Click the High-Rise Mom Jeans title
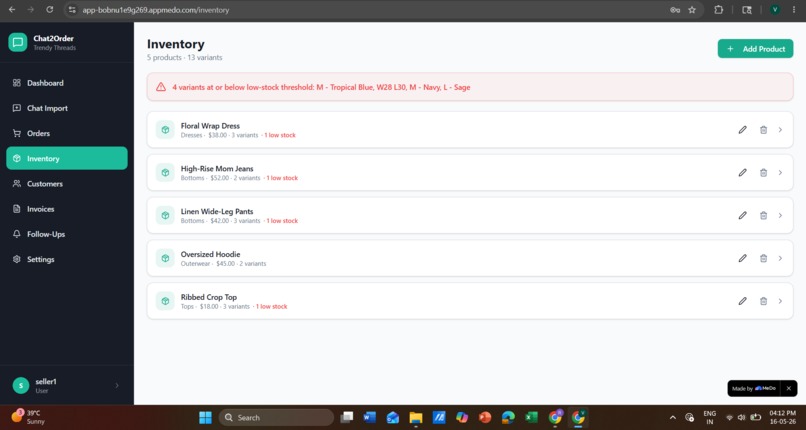The width and height of the screenshot is (806, 430). pos(217,169)
